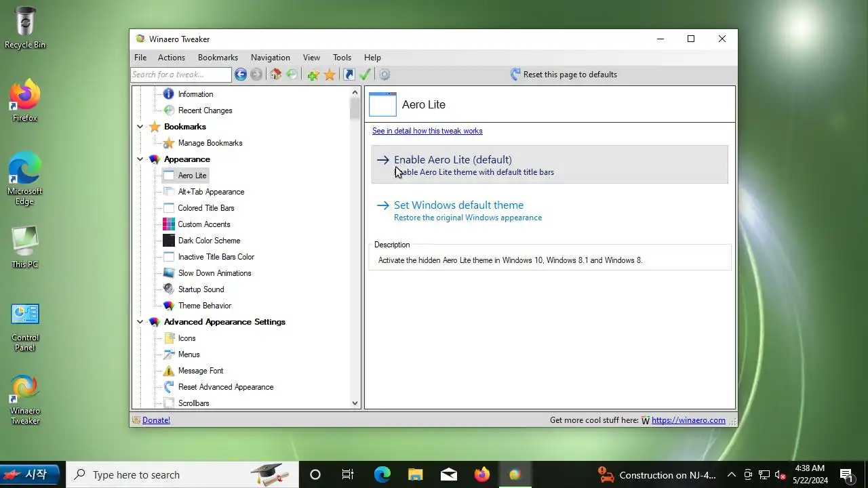
Task: Open the Donate! link
Action: 156,420
